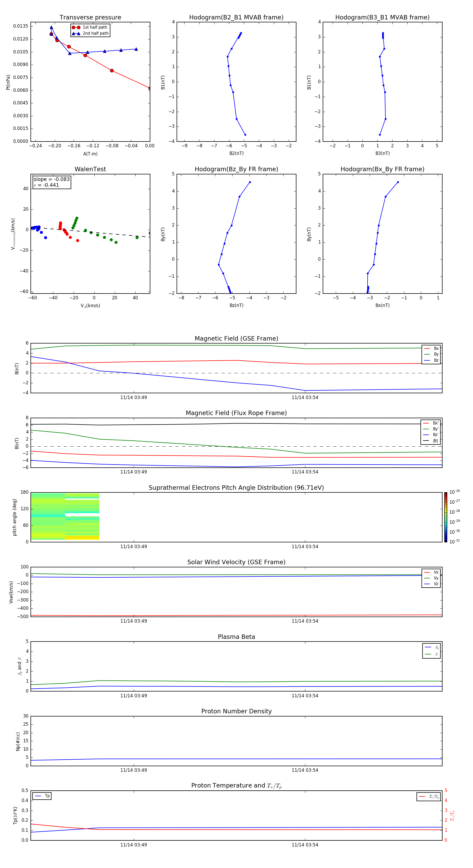
Task: Click the 'Vx' velocity legend entry
Action: (431, 572)
